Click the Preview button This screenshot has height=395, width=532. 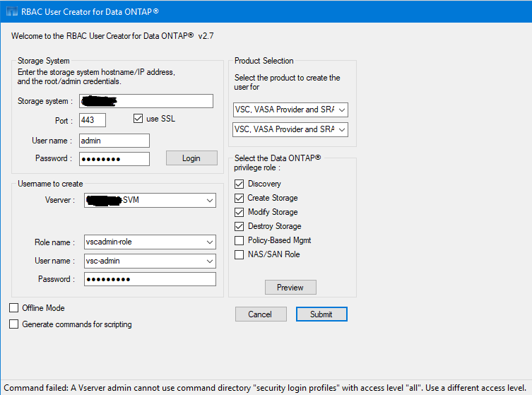290,288
